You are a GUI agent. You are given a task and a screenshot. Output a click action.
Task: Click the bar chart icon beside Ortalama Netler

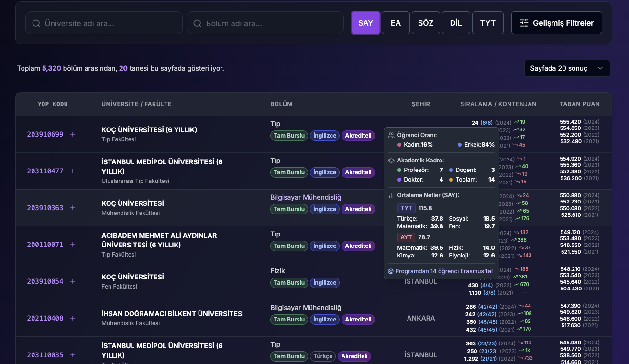pyautogui.click(x=391, y=195)
